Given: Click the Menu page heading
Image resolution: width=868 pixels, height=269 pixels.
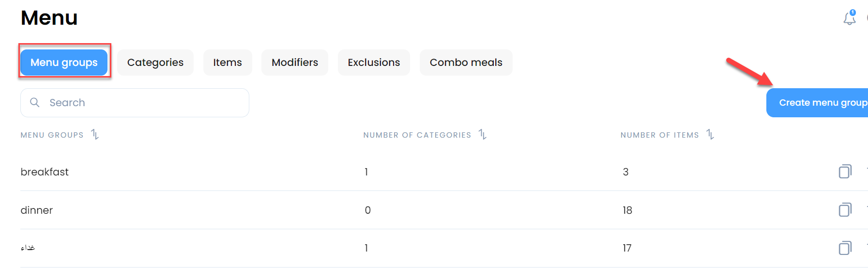Looking at the screenshot, I should (x=49, y=18).
